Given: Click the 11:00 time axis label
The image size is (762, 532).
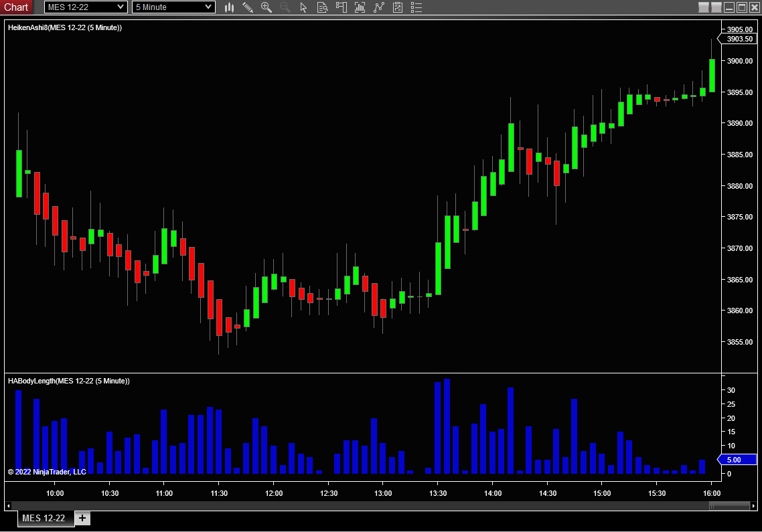Looking at the screenshot, I should point(164,494).
